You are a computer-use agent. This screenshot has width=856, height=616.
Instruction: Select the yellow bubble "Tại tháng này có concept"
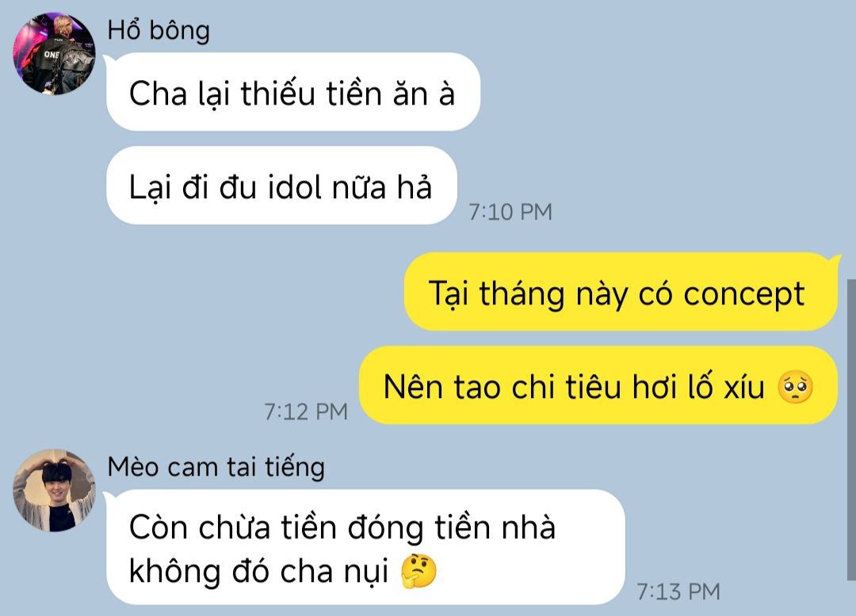[x=621, y=292]
